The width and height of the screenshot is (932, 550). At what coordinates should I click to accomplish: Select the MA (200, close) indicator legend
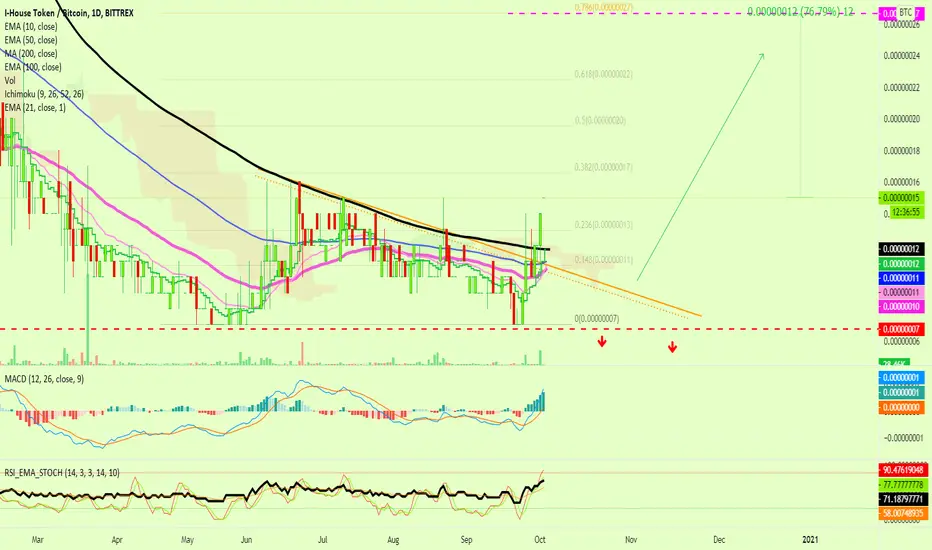click(31, 54)
